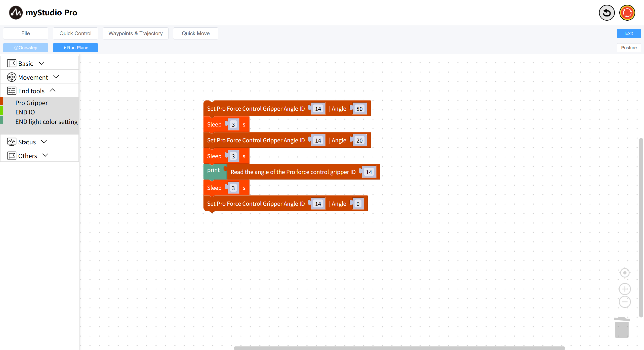The height and width of the screenshot is (350, 644).
Task: Open Waypoints & Trajectory tab
Action: (x=135, y=33)
